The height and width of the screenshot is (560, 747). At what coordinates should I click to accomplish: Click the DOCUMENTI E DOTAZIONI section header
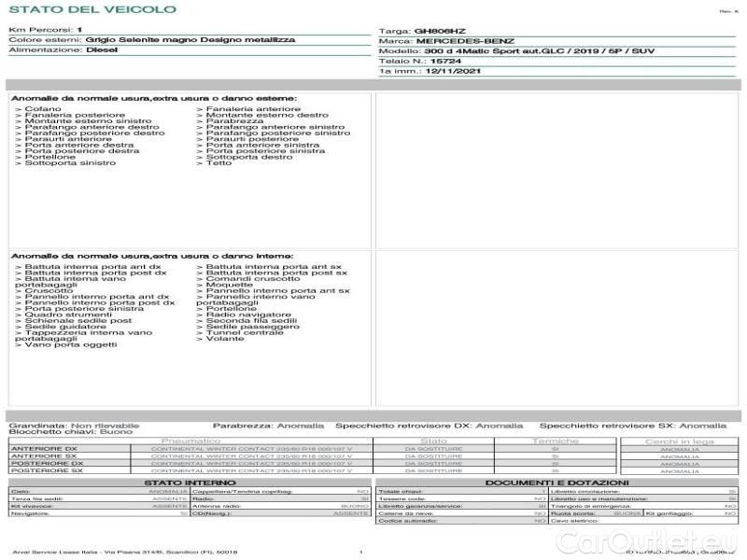pyautogui.click(x=557, y=482)
